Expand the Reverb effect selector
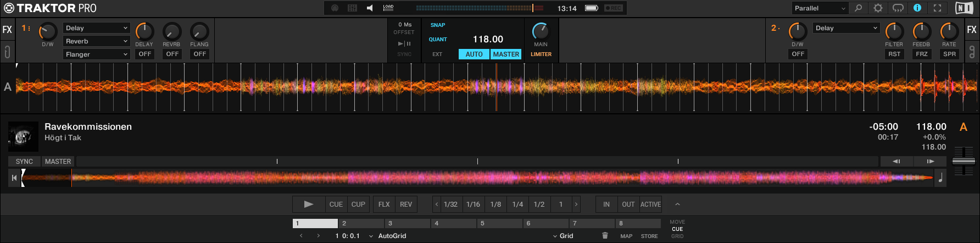980x243 pixels. [x=96, y=41]
